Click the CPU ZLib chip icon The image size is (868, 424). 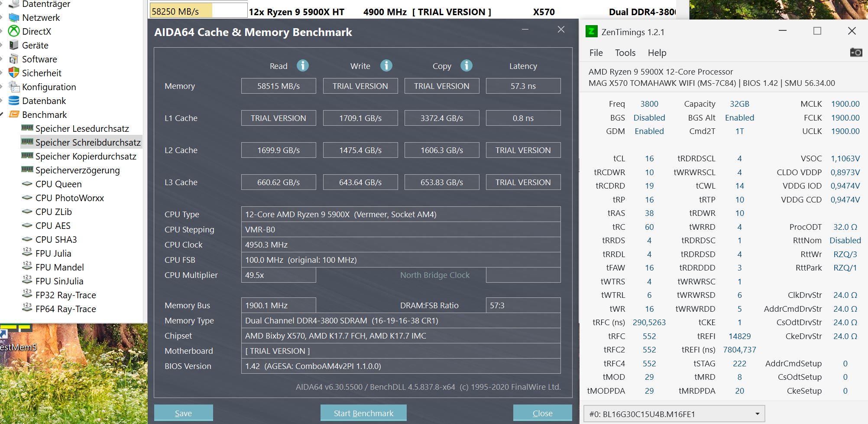pos(27,212)
